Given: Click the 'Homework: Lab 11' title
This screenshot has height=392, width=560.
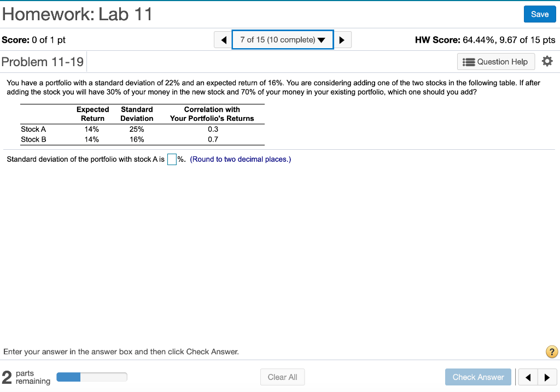Looking at the screenshot, I should tap(77, 14).
